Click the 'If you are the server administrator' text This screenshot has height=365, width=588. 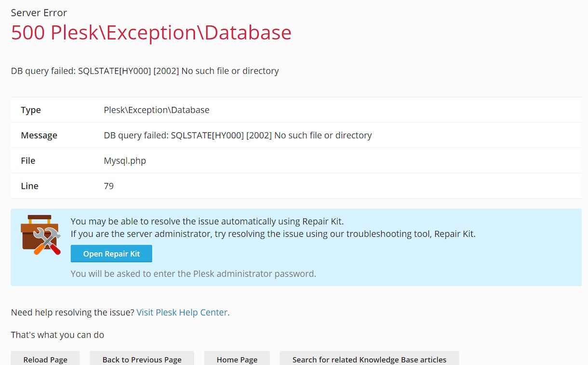click(273, 234)
